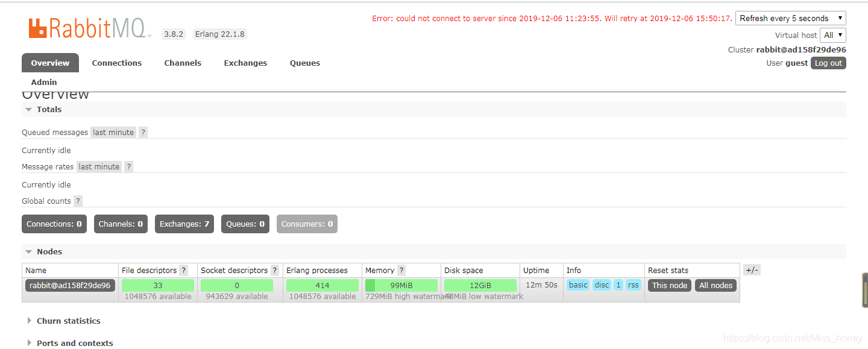Reset stats for This node
Screen dimensions: 868x349
click(x=670, y=285)
